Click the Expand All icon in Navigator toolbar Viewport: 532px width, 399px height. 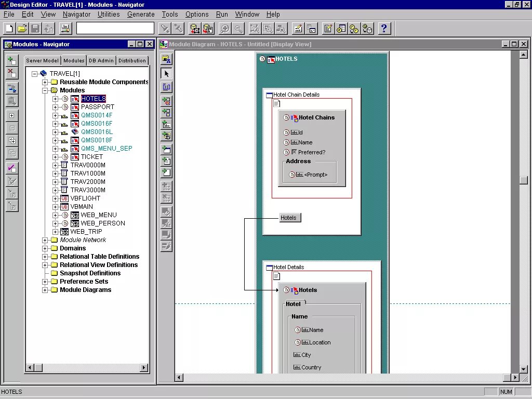[12, 140]
